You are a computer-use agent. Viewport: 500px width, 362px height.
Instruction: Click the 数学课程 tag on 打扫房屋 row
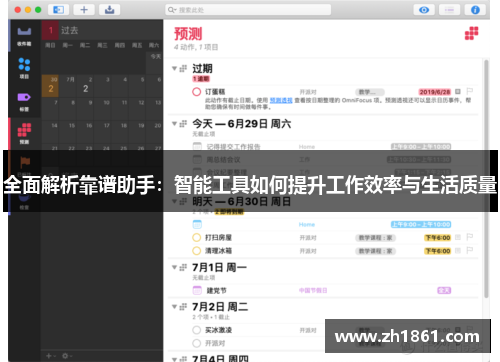coord(375,238)
